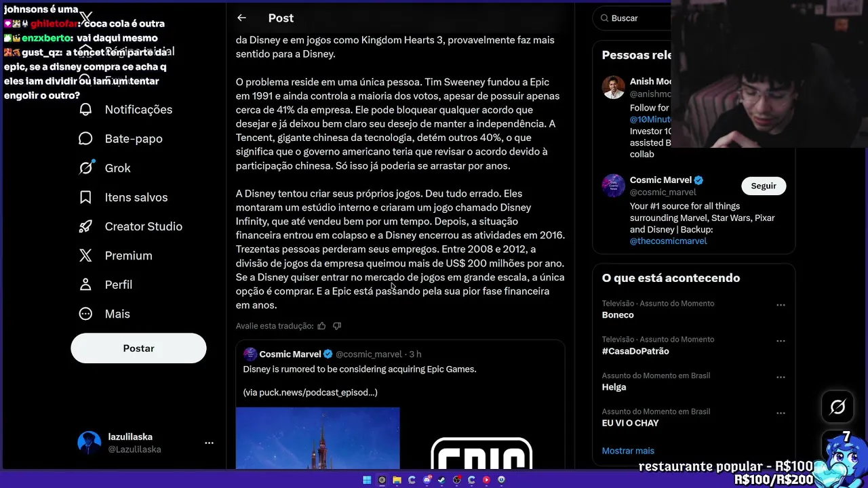Open Lazulilaska account options menu

[x=209, y=443]
